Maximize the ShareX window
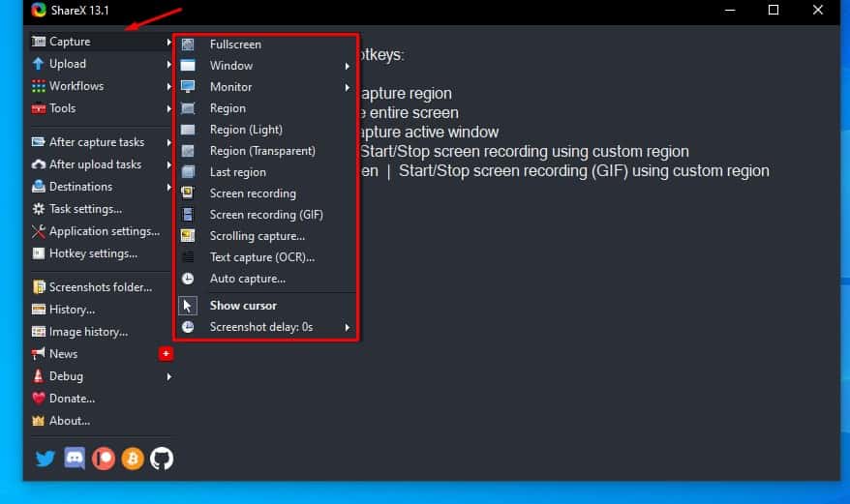 pyautogui.click(x=774, y=10)
